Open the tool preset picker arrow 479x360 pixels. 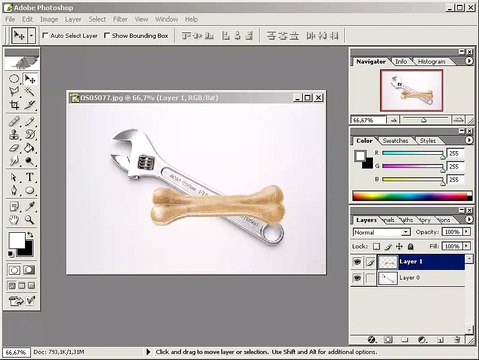click(x=31, y=35)
